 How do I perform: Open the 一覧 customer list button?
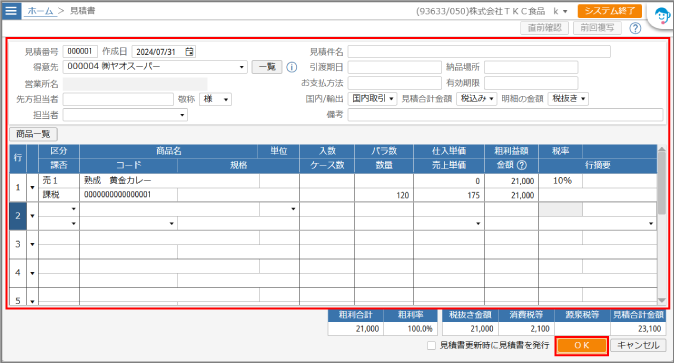pos(267,67)
